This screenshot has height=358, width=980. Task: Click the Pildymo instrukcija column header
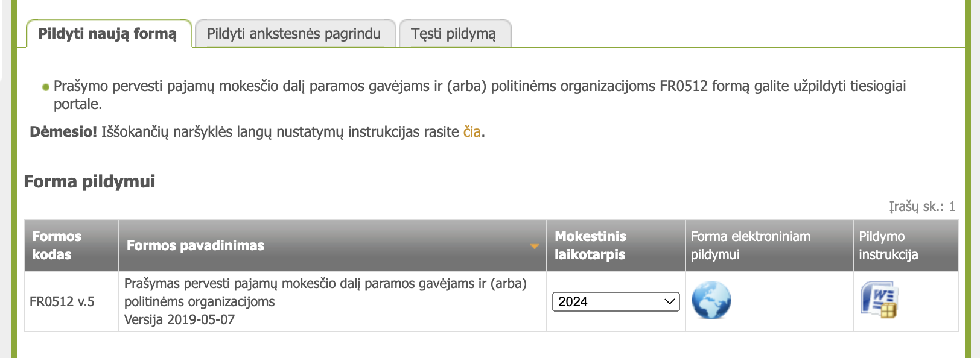click(888, 245)
